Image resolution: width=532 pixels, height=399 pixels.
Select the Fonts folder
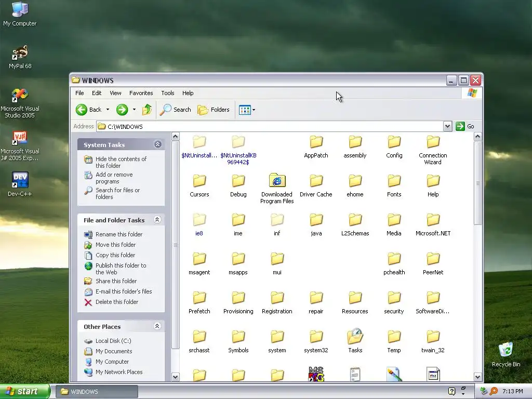394,185
